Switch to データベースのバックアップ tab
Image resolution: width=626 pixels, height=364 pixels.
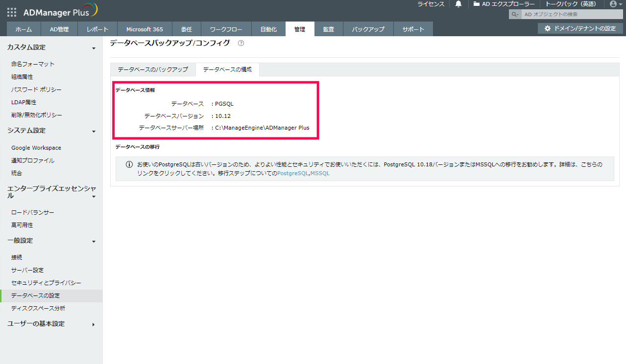153,69
